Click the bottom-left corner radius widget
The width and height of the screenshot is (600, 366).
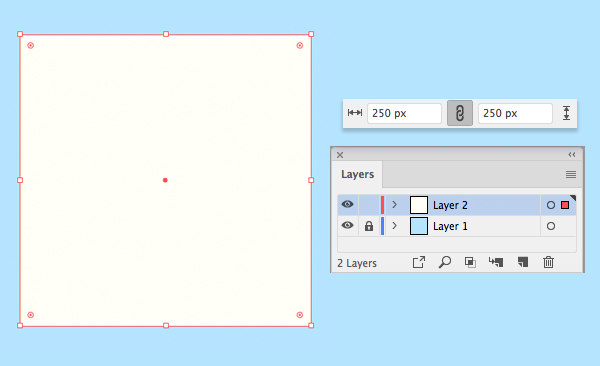[x=31, y=315]
